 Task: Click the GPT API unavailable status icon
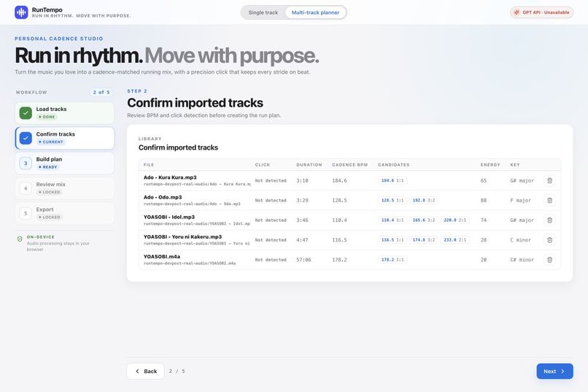[517, 12]
